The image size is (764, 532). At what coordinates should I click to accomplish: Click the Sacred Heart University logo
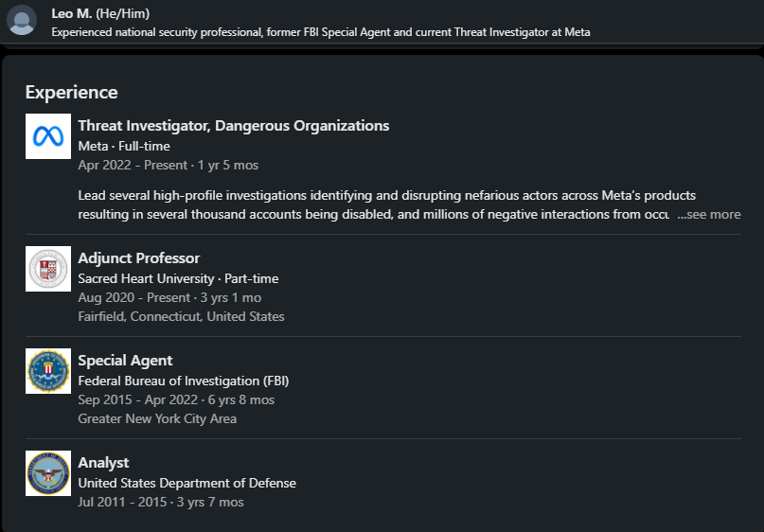[x=48, y=269]
